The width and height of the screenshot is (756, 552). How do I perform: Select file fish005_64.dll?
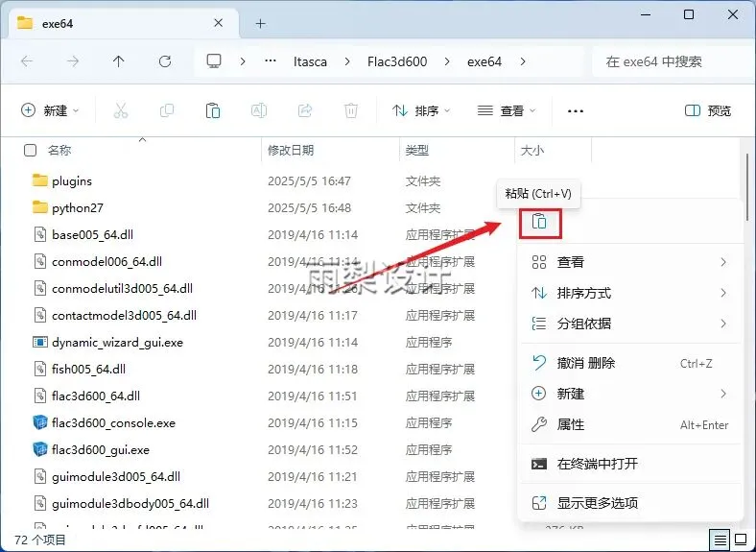pyautogui.click(x=88, y=370)
